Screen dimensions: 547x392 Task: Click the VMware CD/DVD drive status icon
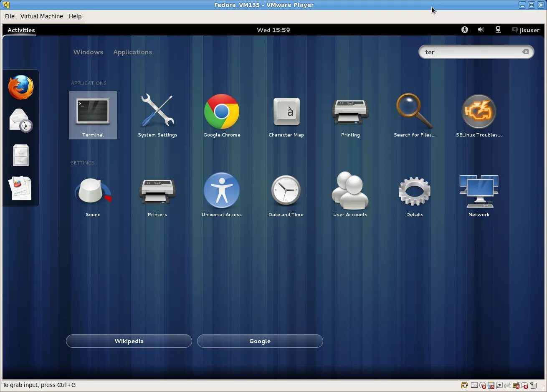point(483,385)
